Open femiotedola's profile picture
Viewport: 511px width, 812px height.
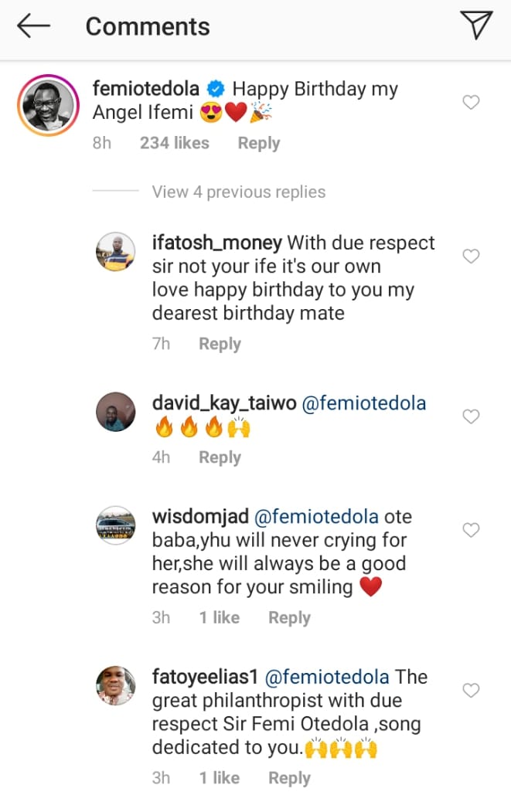(x=46, y=105)
